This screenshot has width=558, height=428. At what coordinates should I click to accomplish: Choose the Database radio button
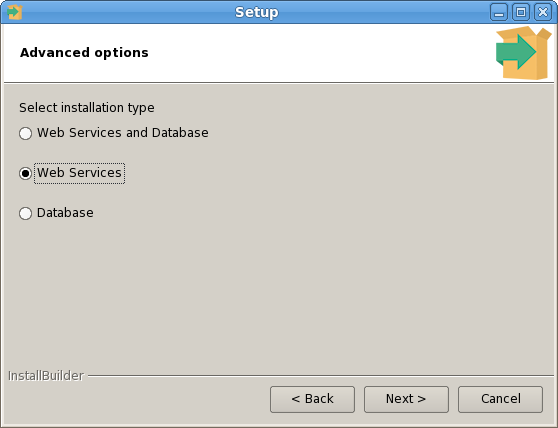(25, 213)
